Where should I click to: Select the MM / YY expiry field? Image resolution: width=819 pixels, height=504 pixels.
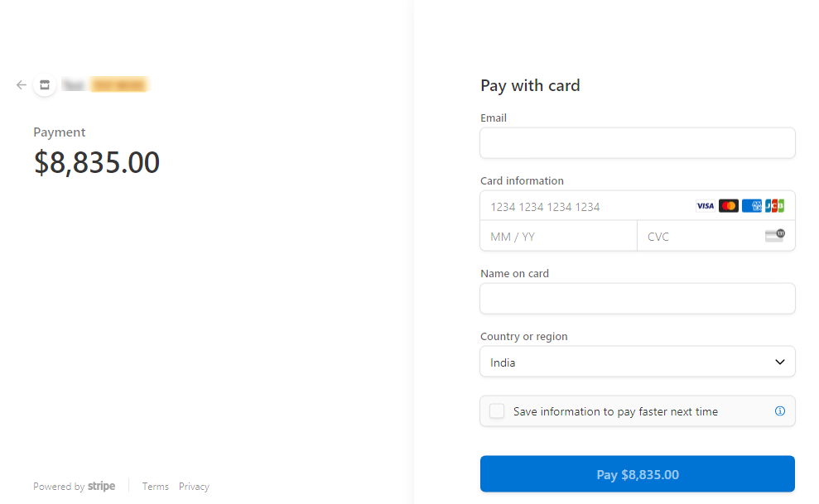(558, 236)
